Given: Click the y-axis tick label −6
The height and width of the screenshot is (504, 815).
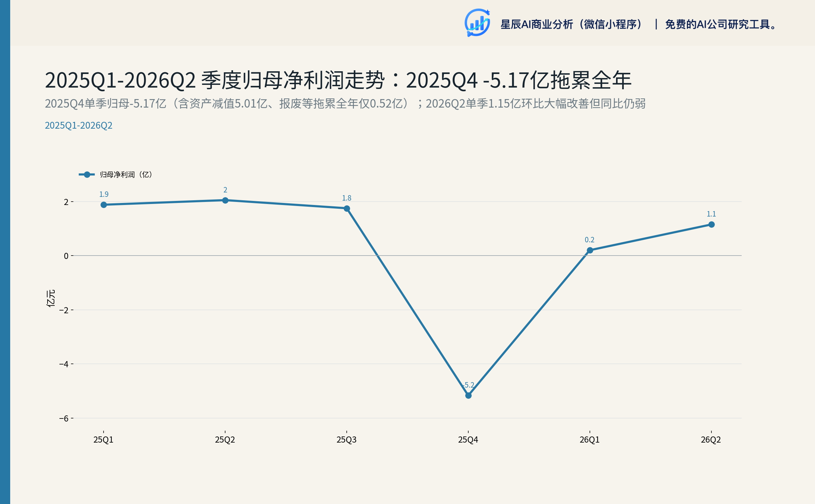Looking at the screenshot, I should click(64, 418).
